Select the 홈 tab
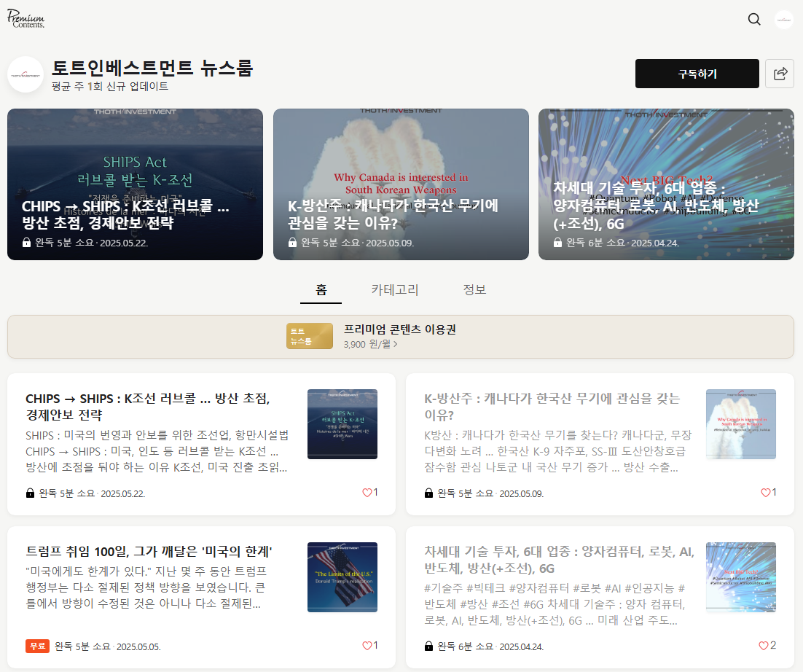The height and width of the screenshot is (672, 803). tap(321, 289)
